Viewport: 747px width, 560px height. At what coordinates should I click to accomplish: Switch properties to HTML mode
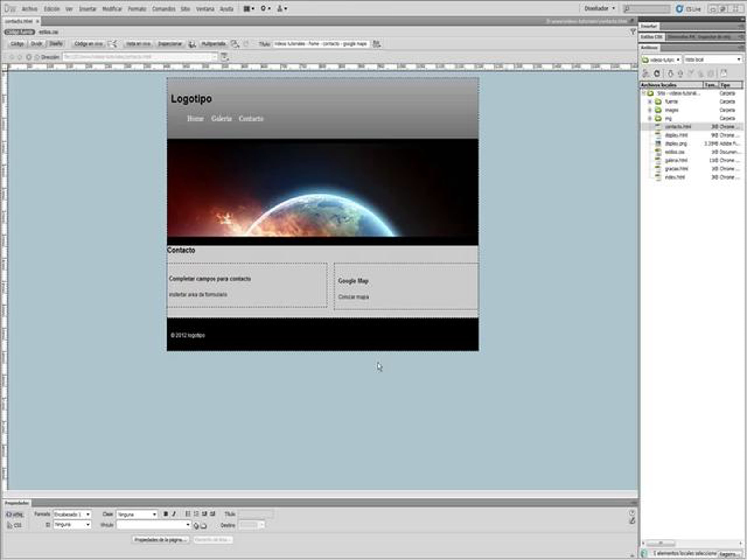pos(15,515)
